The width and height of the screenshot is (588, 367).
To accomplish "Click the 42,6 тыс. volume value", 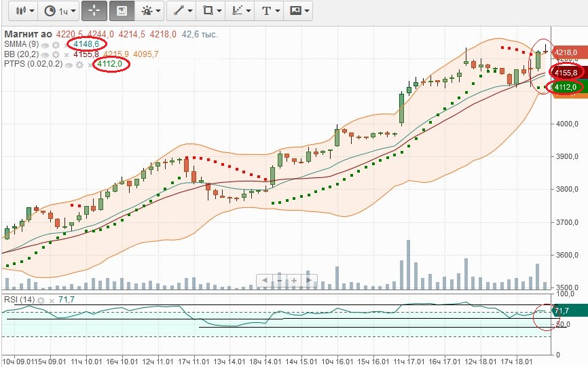I will (x=200, y=35).
